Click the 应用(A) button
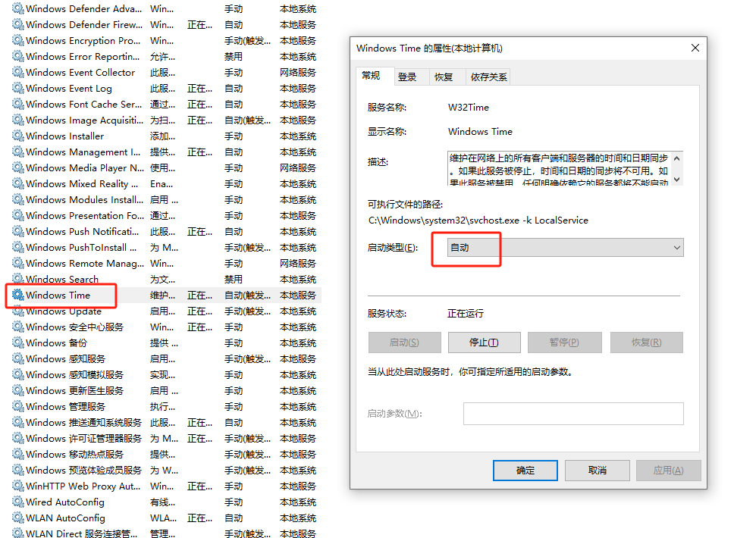756x538 pixels. tap(668, 470)
